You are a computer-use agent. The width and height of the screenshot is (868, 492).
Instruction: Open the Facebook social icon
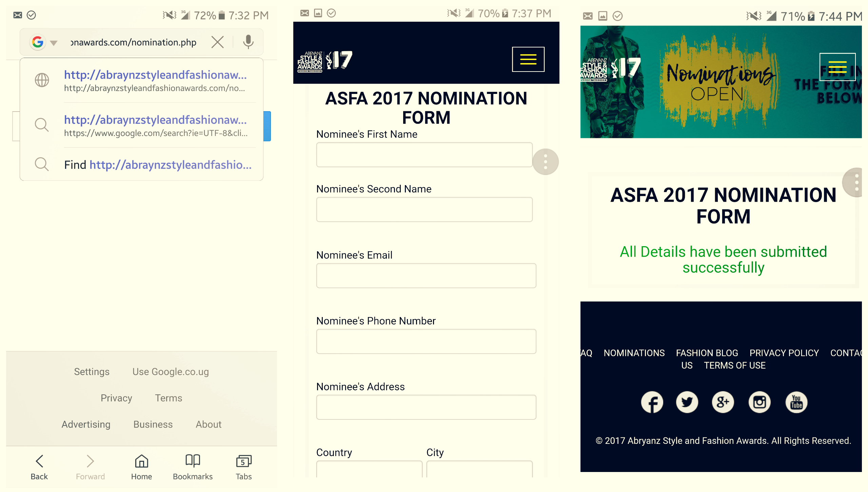click(652, 402)
